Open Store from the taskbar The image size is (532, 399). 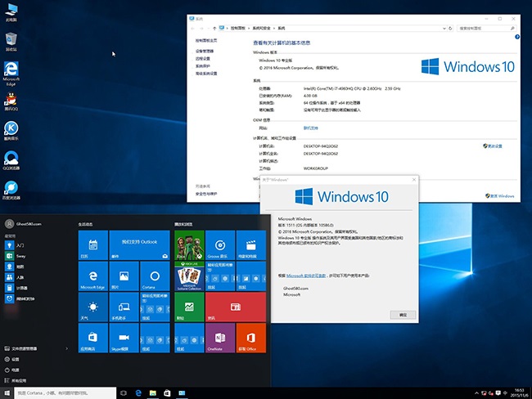(x=167, y=393)
